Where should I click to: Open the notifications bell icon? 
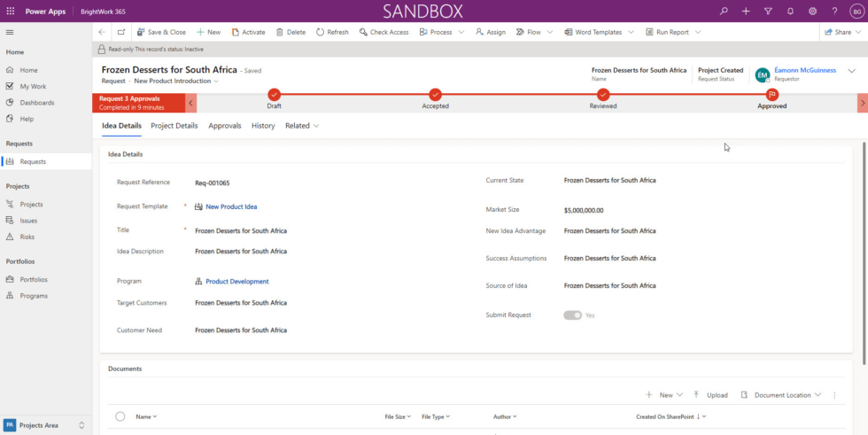click(x=789, y=11)
